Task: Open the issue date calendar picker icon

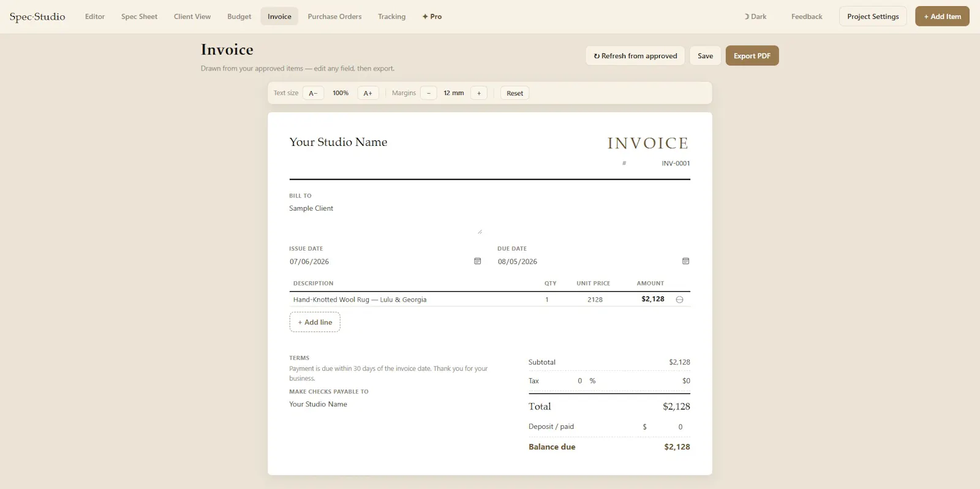Action: [x=477, y=261]
